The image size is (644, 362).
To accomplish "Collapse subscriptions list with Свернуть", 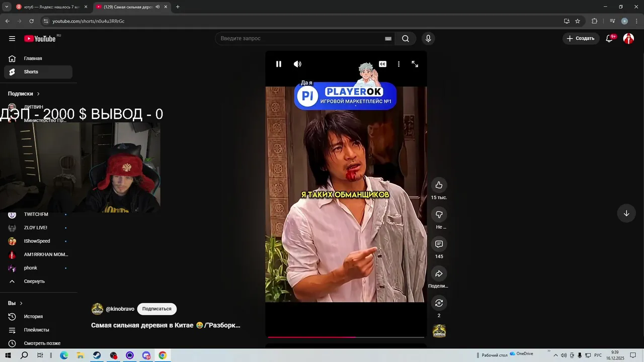I will point(38,281).
